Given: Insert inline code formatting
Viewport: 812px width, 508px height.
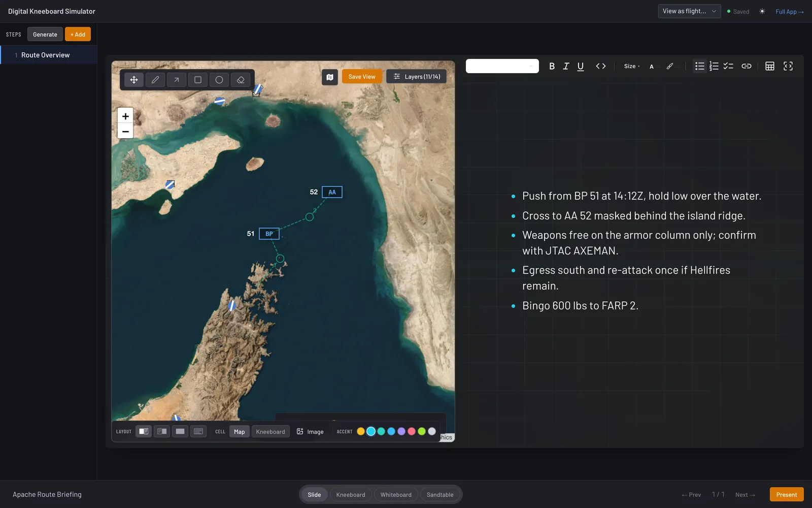Looking at the screenshot, I should pyautogui.click(x=601, y=66).
